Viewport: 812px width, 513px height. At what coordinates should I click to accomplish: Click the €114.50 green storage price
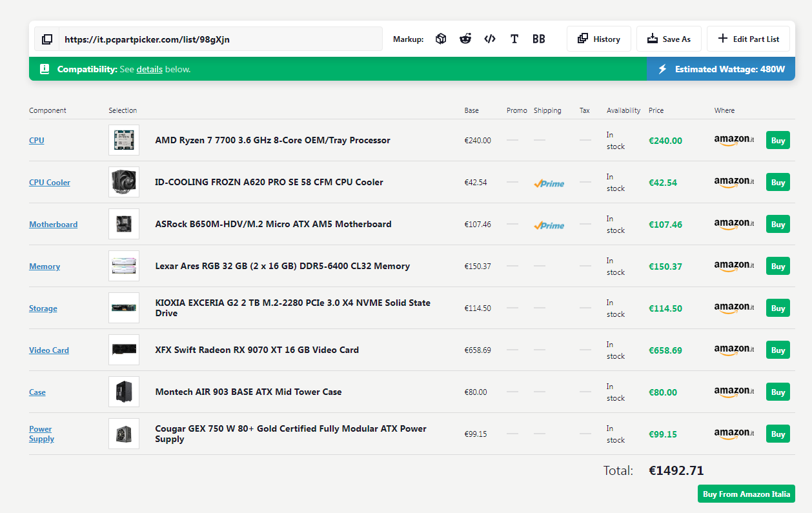[x=665, y=308]
